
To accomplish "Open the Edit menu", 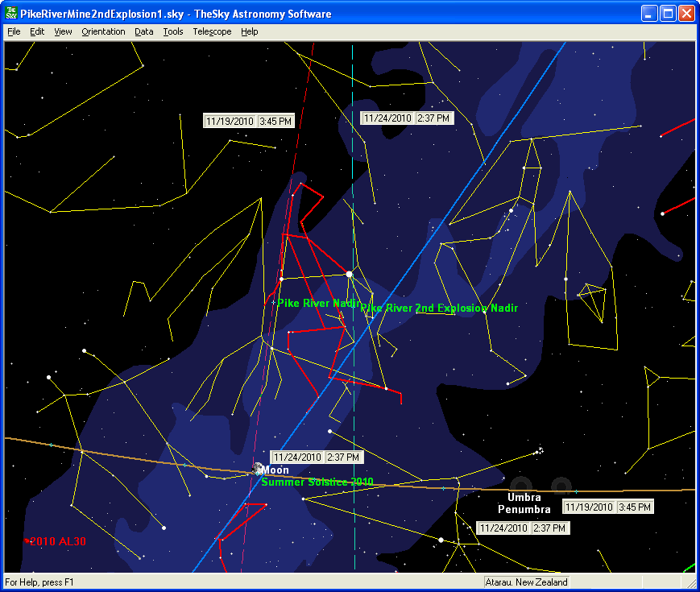I will pos(37,31).
